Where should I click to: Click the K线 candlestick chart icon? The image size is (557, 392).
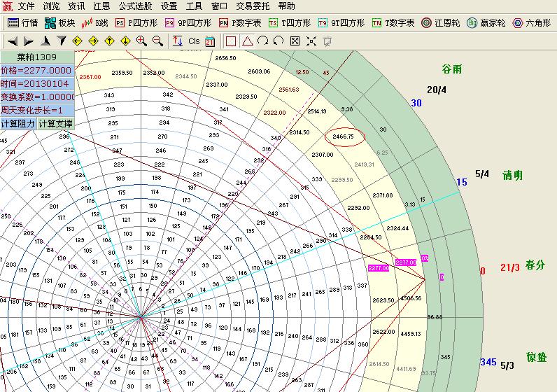point(96,23)
